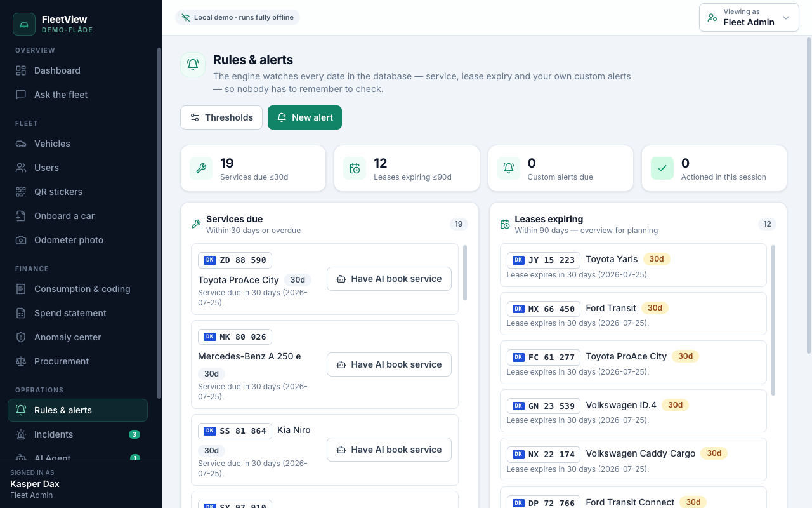Click the signed-in user Kasper Dax
Viewport: 812px width, 508px height.
tap(35, 484)
